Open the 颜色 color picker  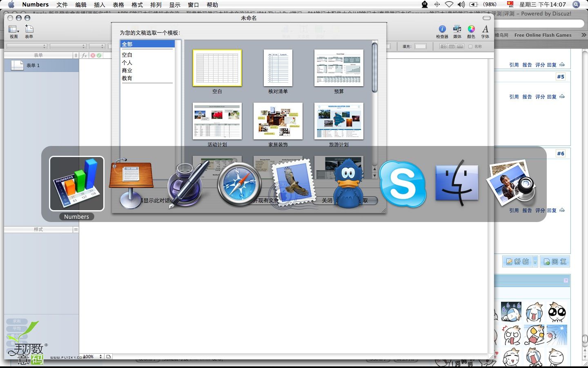[471, 31]
